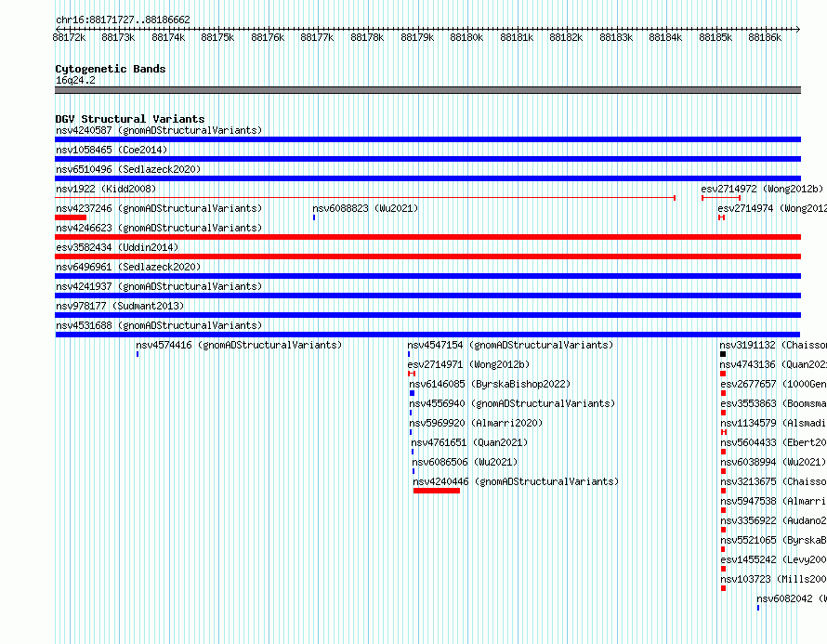This screenshot has height=644, width=827.
Task: Open nsv6038994 (Wu2021) label
Action: click(x=773, y=462)
